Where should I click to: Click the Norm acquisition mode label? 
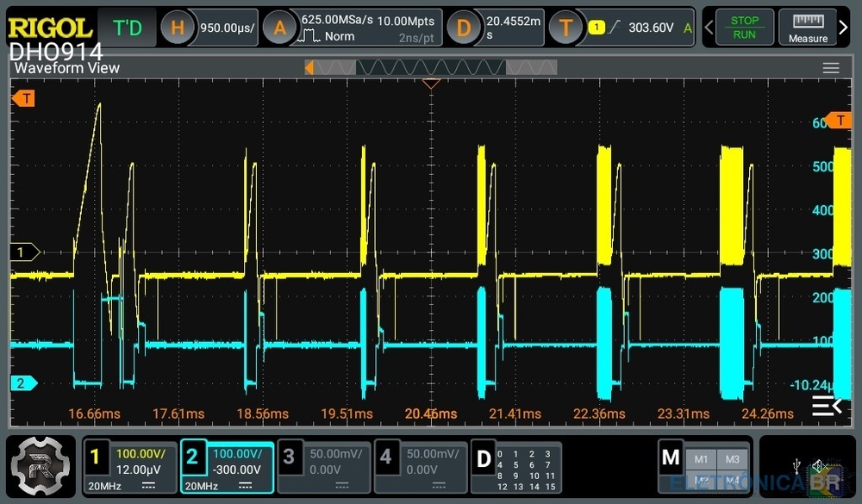point(339,37)
